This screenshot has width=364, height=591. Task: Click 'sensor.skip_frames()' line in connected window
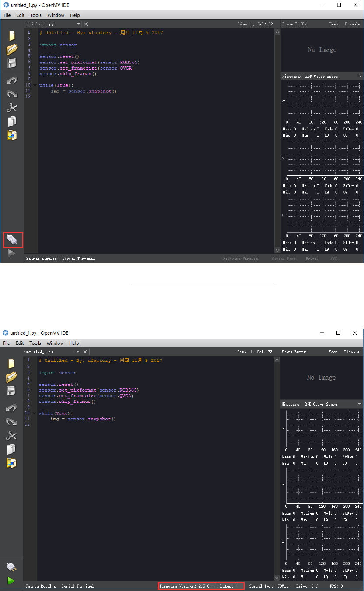pyautogui.click(x=67, y=402)
